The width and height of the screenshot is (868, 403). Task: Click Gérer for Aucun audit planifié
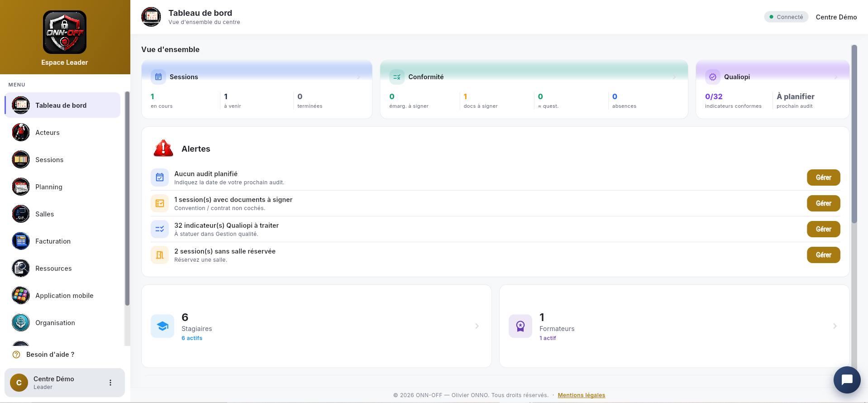point(823,178)
